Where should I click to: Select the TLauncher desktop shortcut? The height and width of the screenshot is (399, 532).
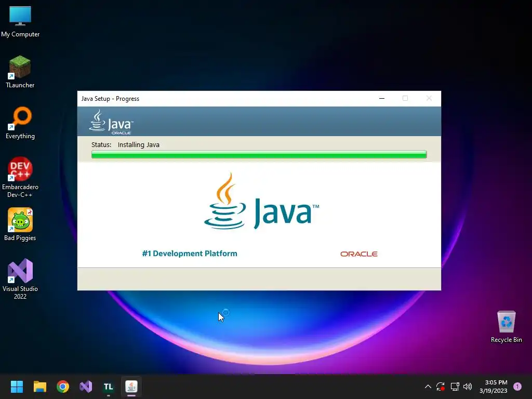coord(20,72)
